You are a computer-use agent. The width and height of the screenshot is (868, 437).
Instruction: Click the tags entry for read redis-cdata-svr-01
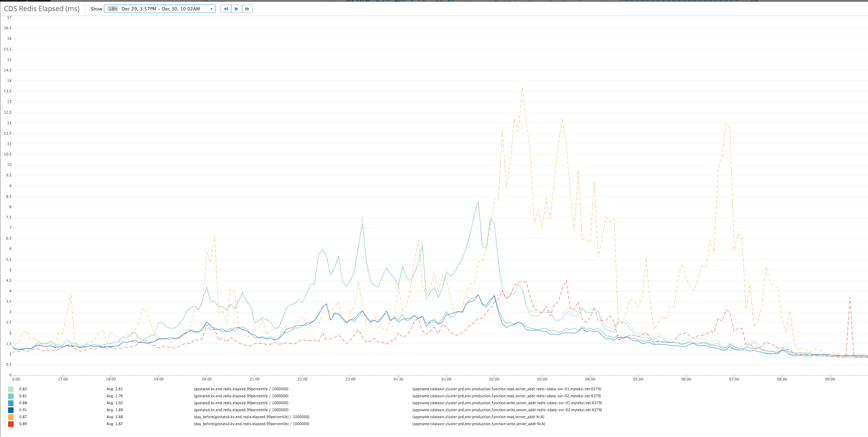point(507,389)
